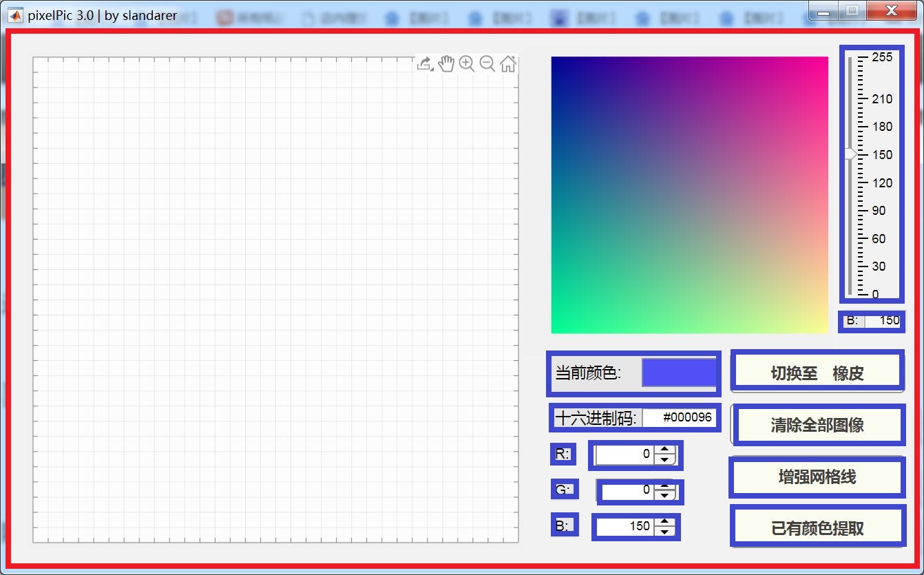Viewport: 924px width, 575px height.
Task: Click a cell in the pixel drawing grid
Action: 275,300
